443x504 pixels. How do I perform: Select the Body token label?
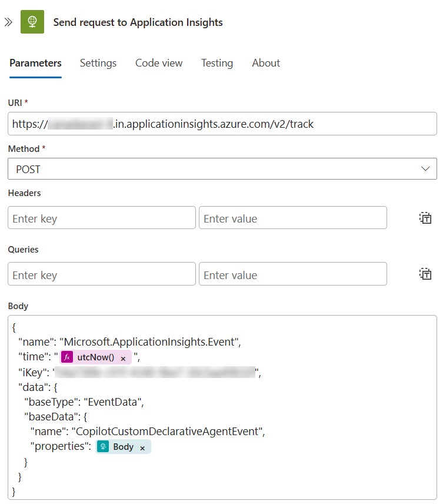point(124,446)
